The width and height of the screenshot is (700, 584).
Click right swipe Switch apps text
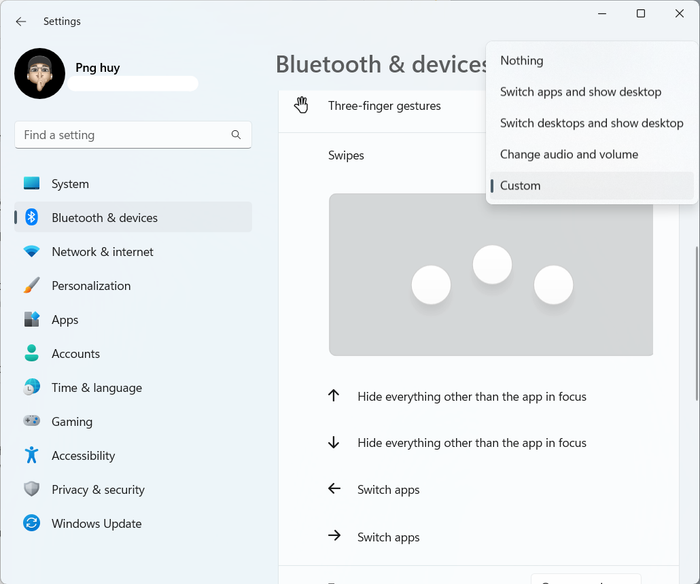(x=388, y=537)
